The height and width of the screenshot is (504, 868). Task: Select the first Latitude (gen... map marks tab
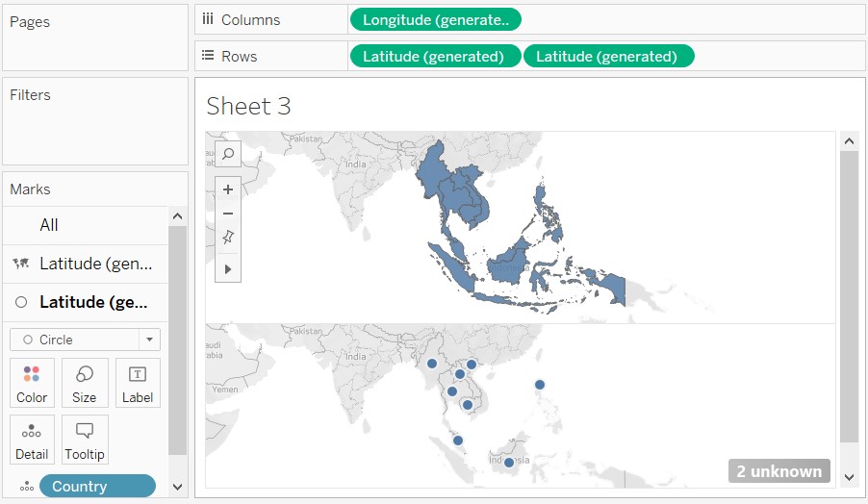pyautogui.click(x=85, y=264)
